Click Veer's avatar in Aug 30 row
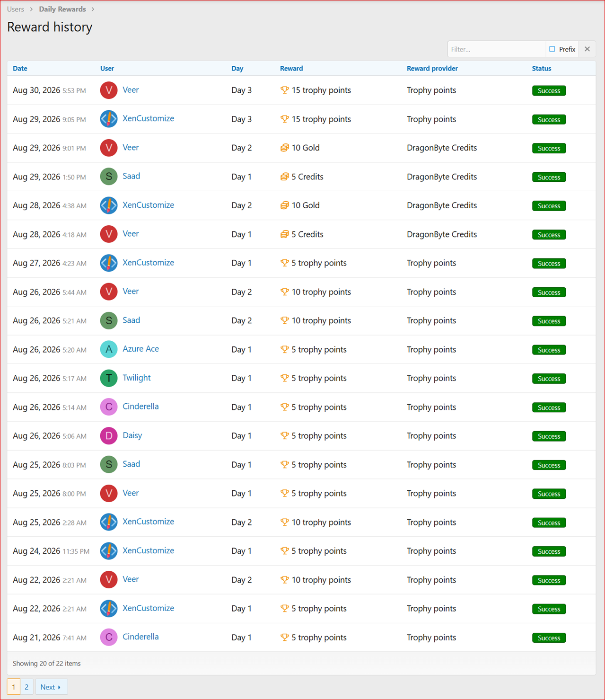 [109, 90]
